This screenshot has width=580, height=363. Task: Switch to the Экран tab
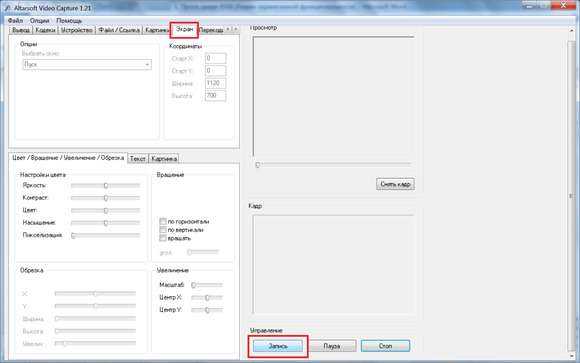pyautogui.click(x=184, y=29)
